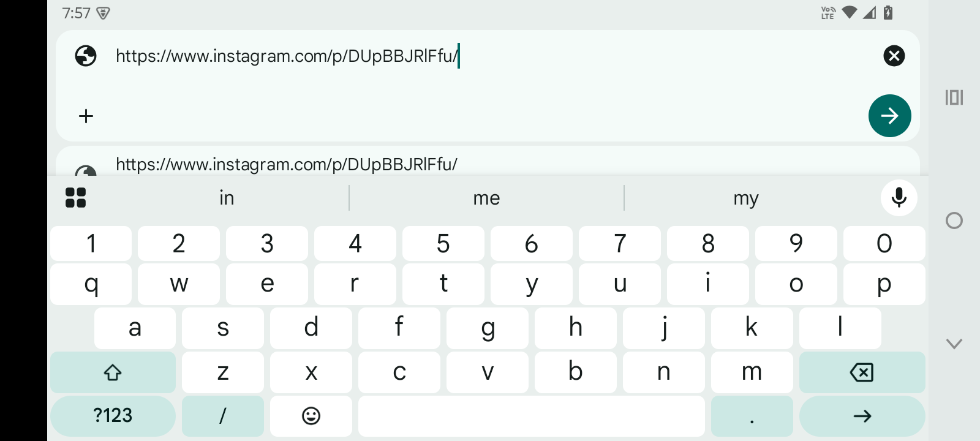Screen dimensions: 980x441
Task: Select the Instagram URL suggestion
Action: coord(287,164)
